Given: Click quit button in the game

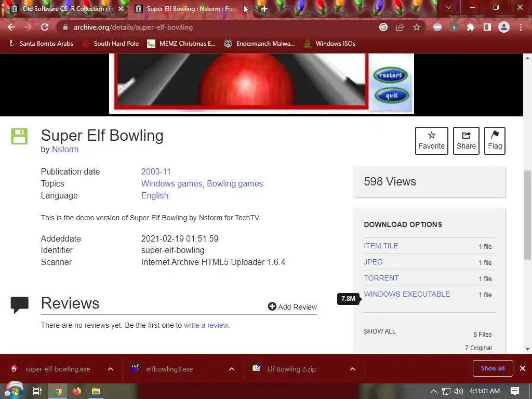Looking at the screenshot, I should [392, 96].
